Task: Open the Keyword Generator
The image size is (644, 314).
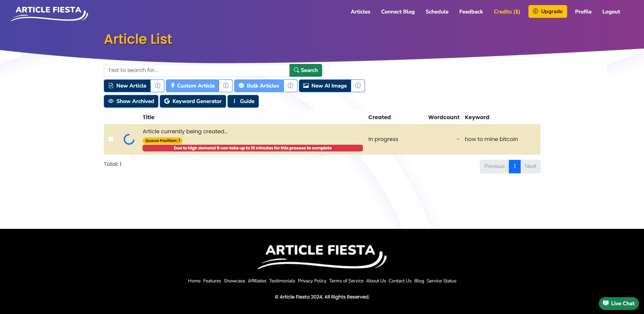Action: point(193,101)
